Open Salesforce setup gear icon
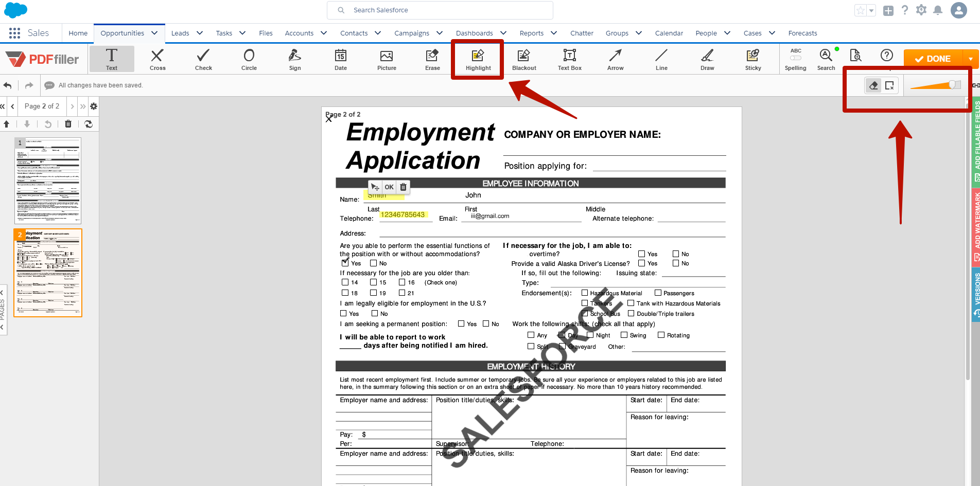Image resolution: width=980 pixels, height=486 pixels. [921, 10]
